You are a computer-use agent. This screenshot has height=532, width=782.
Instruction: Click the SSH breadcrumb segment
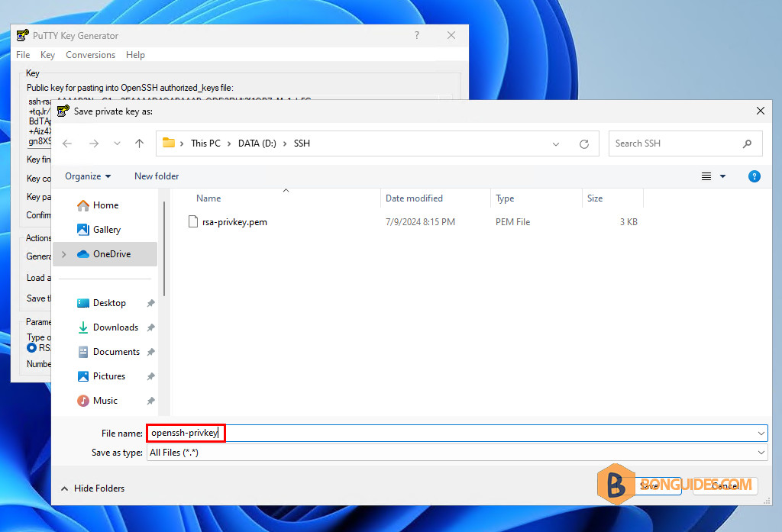[x=302, y=143]
